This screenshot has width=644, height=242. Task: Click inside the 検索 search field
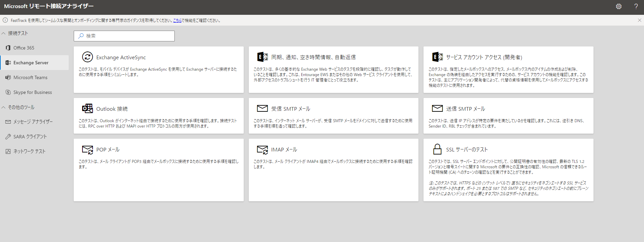point(124,36)
